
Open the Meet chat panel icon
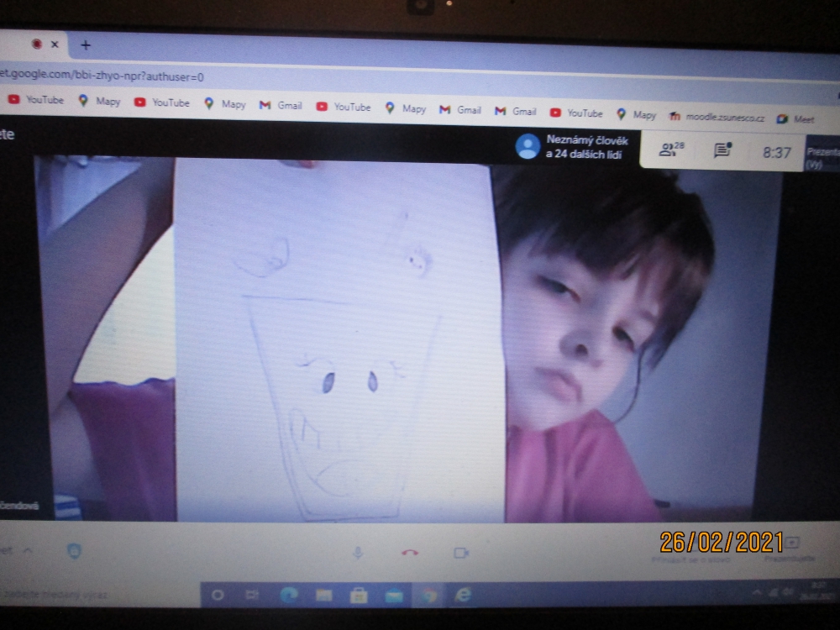click(x=722, y=150)
